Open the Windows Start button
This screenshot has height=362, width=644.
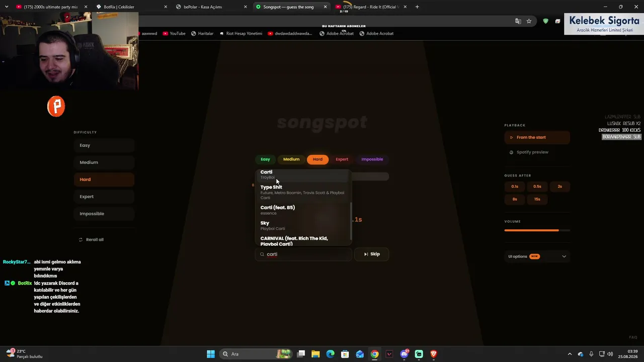coord(211,354)
